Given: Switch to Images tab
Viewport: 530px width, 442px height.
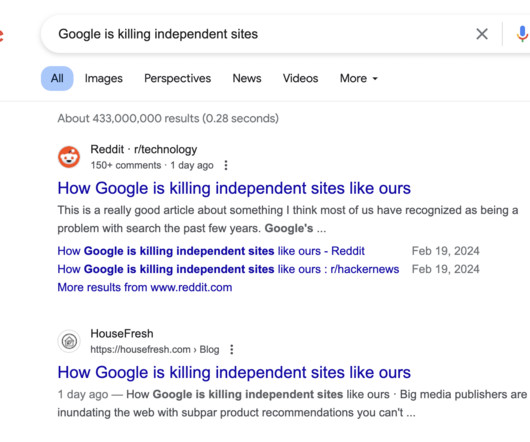Looking at the screenshot, I should 103,78.
